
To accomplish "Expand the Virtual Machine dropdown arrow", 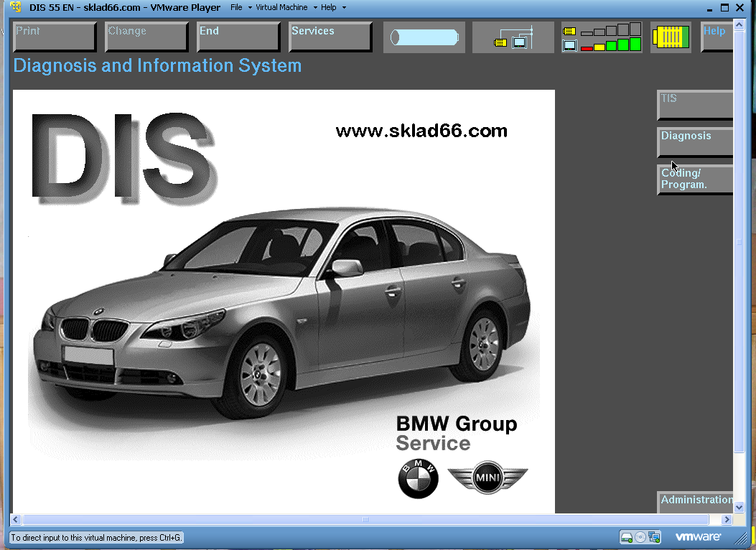I will click(x=315, y=8).
